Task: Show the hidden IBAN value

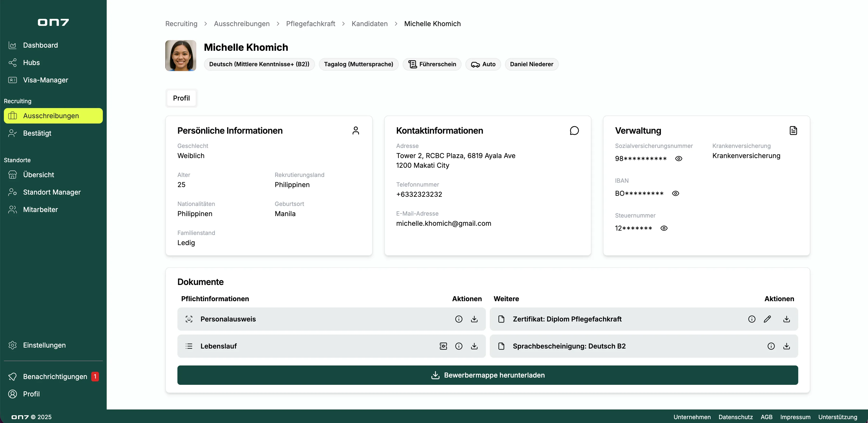Action: point(676,193)
